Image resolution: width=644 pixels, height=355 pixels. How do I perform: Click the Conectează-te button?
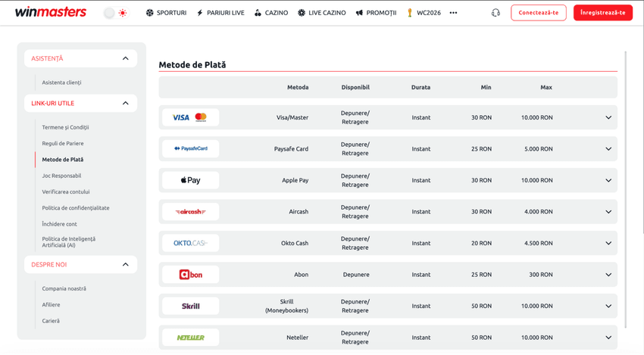pyautogui.click(x=539, y=13)
